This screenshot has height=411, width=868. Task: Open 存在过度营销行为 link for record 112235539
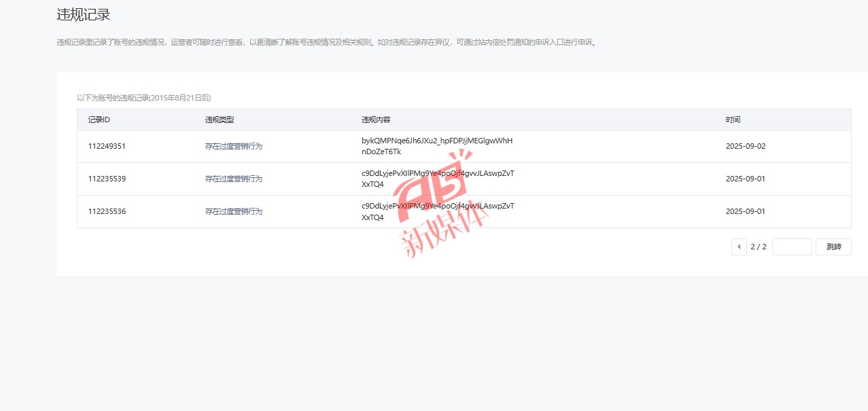click(234, 179)
